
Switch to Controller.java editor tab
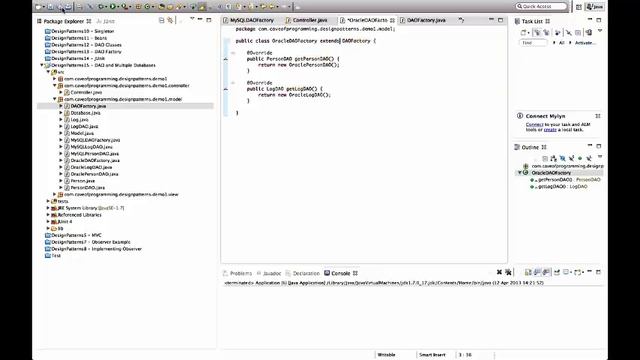point(306,20)
